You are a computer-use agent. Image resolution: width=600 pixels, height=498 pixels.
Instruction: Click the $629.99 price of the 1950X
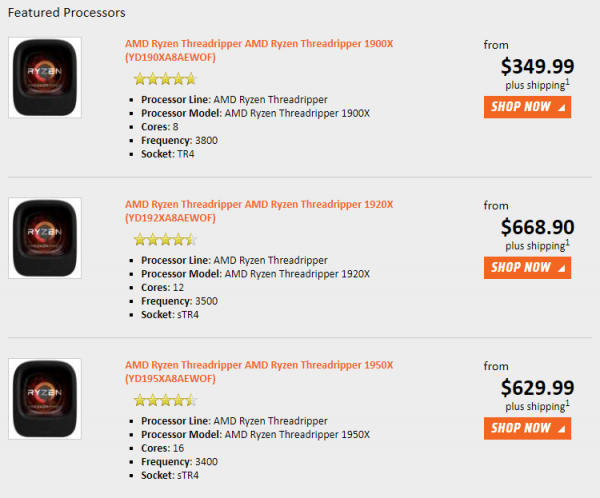coord(536,387)
